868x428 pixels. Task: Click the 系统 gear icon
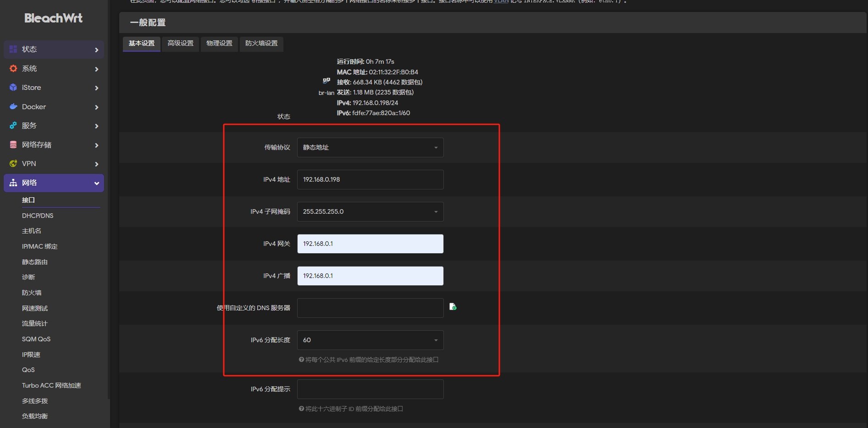(x=13, y=68)
